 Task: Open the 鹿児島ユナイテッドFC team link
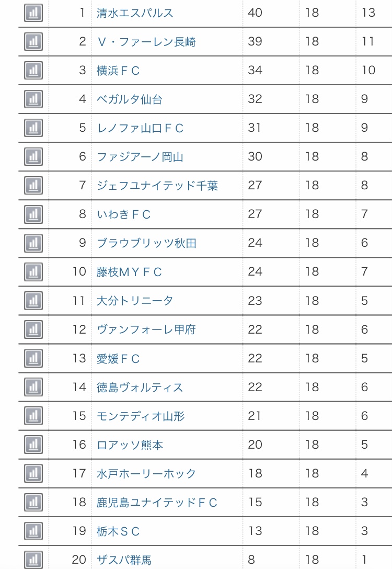pyautogui.click(x=157, y=502)
